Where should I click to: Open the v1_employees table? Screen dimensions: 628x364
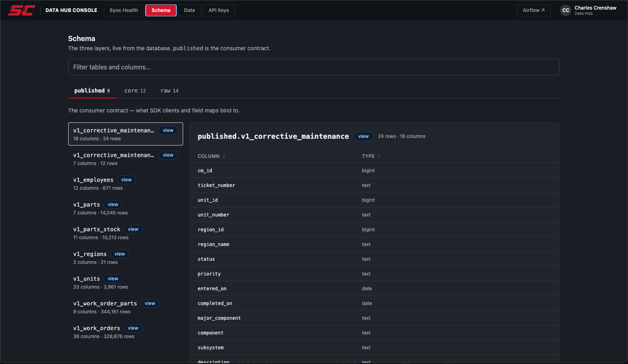[x=126, y=183]
